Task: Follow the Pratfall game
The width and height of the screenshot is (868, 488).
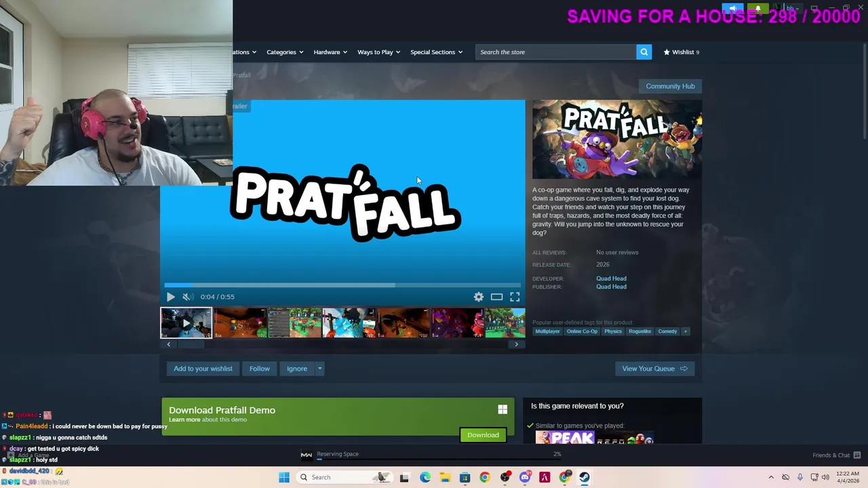Action: 259,369
